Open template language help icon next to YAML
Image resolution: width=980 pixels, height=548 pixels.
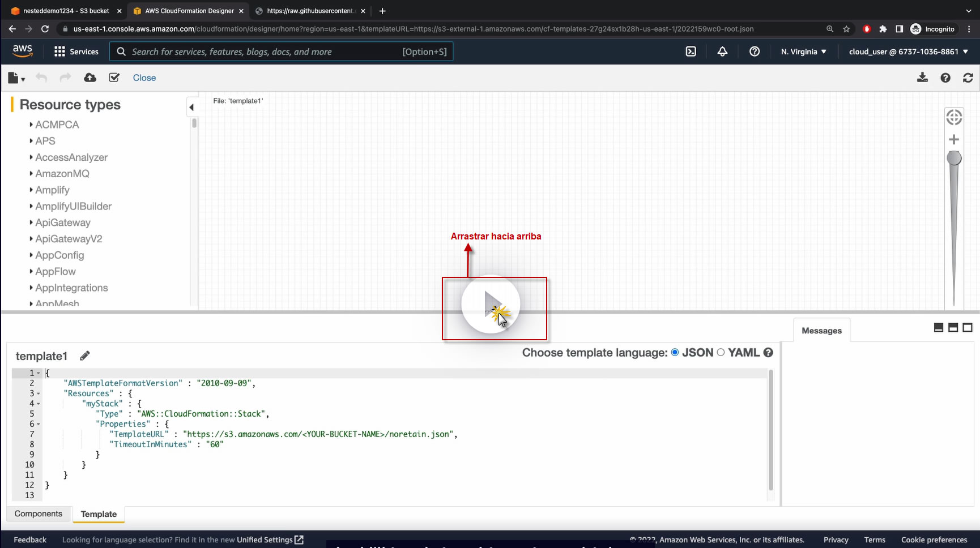click(x=768, y=353)
